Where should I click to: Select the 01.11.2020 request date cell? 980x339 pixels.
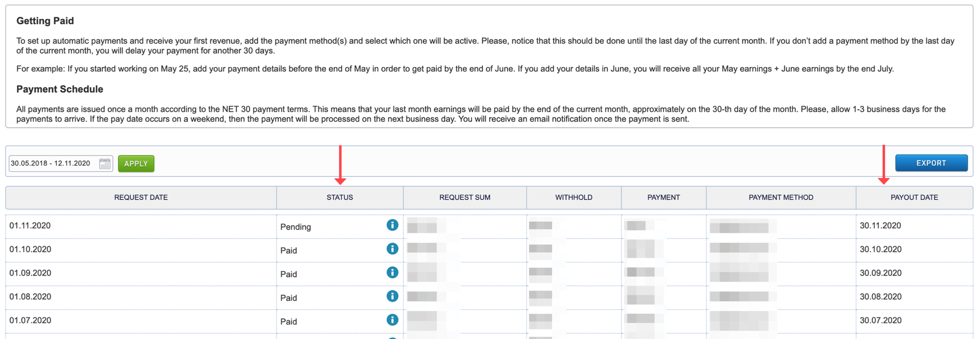(30, 226)
